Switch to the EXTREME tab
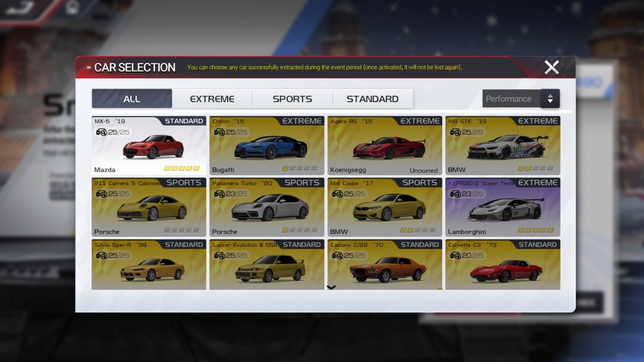Viewport: 644px width, 362px height. (212, 99)
